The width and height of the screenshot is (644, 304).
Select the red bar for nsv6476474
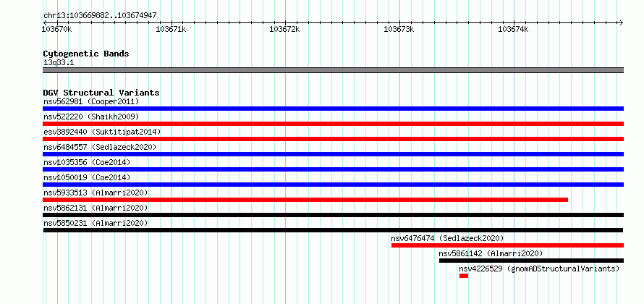coord(508,245)
